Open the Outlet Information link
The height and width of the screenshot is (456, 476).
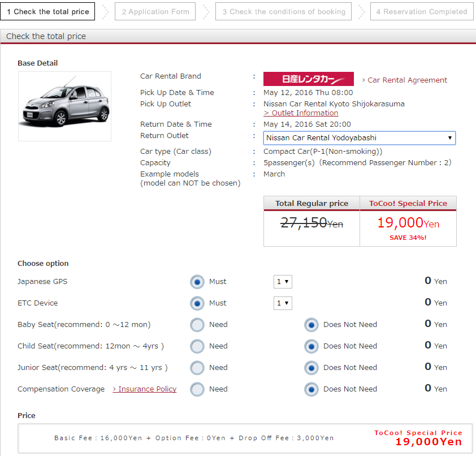[300, 113]
